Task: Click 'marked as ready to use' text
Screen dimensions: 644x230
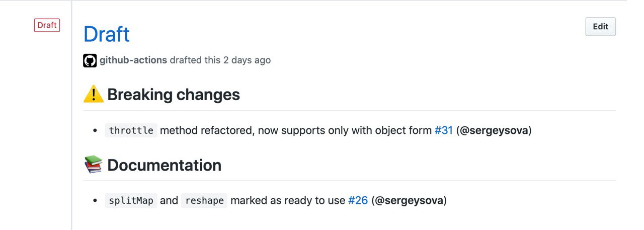Action: pyautogui.click(x=288, y=200)
